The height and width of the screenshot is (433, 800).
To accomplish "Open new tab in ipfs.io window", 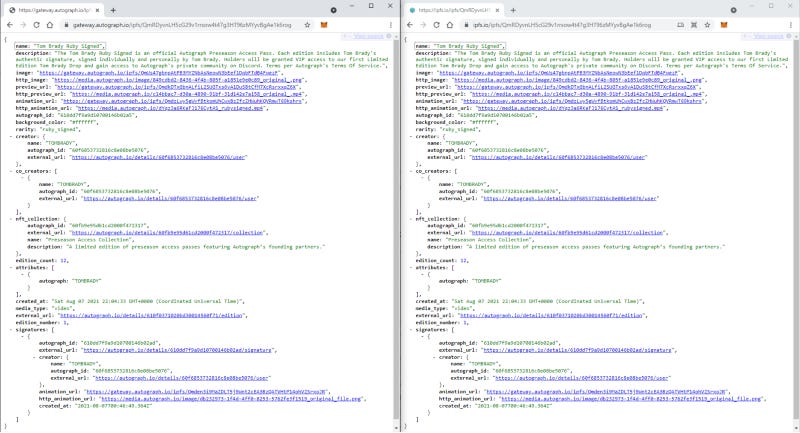I will pos(513,10).
